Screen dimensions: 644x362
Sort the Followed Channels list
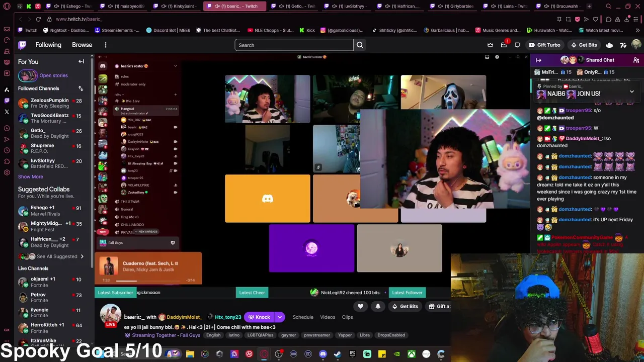coord(80,88)
